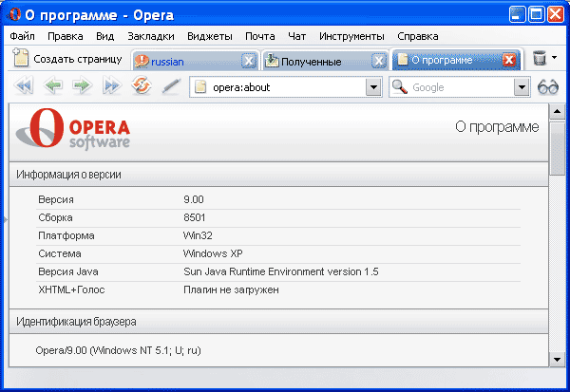
Task: Click the Сборка label
Action: tap(56, 217)
